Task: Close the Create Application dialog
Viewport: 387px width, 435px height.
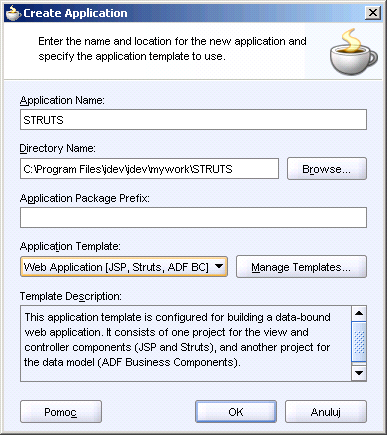Action: pyautogui.click(x=373, y=13)
